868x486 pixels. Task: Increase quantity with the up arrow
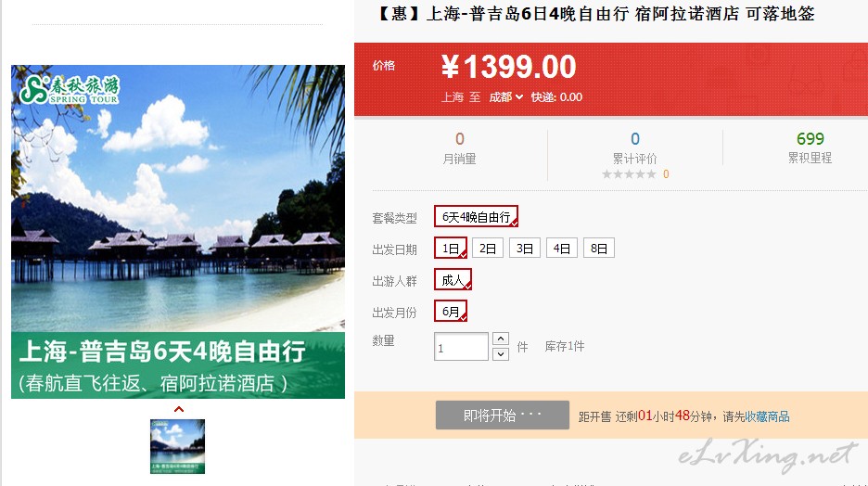[x=501, y=339]
